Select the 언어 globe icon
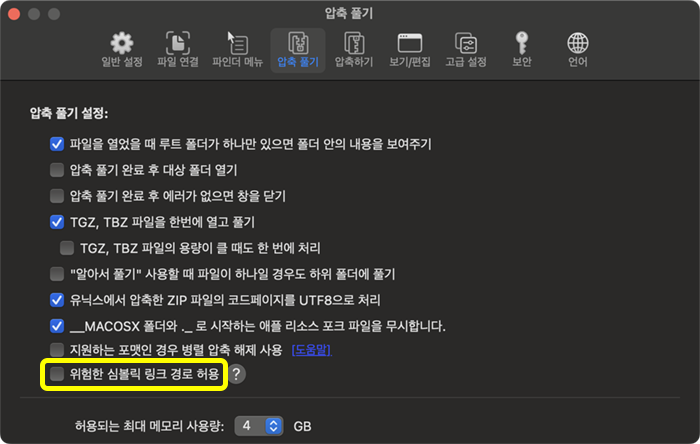The image size is (700, 444). (x=577, y=44)
